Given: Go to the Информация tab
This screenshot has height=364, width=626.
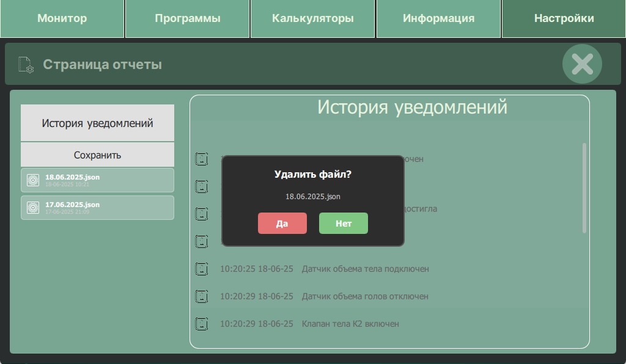Looking at the screenshot, I should point(438,18).
